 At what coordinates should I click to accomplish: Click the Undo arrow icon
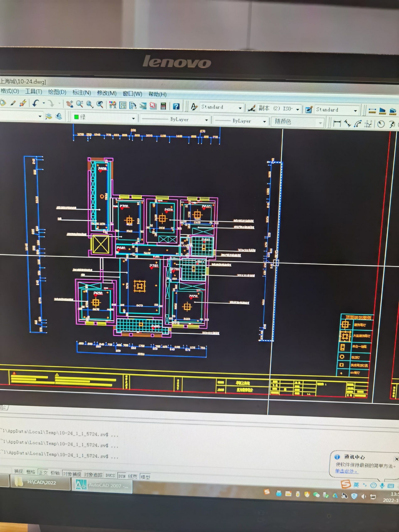click(36, 103)
